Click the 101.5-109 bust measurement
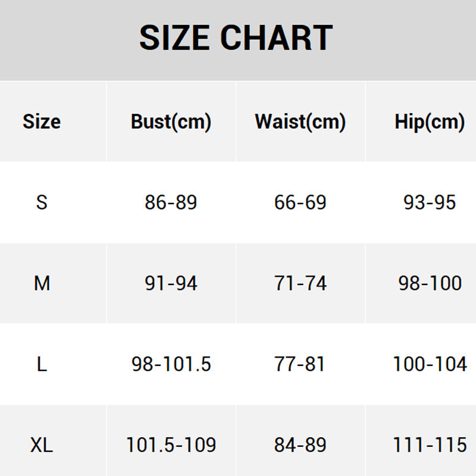 [x=171, y=445]
